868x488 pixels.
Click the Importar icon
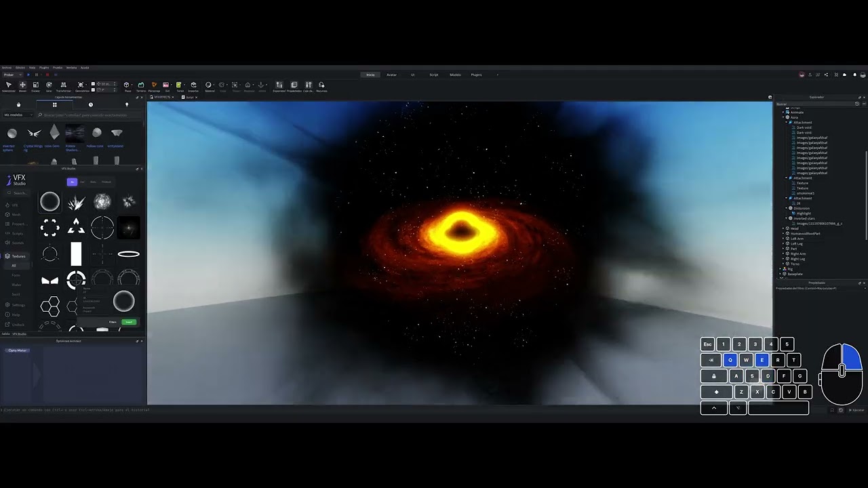(x=193, y=87)
